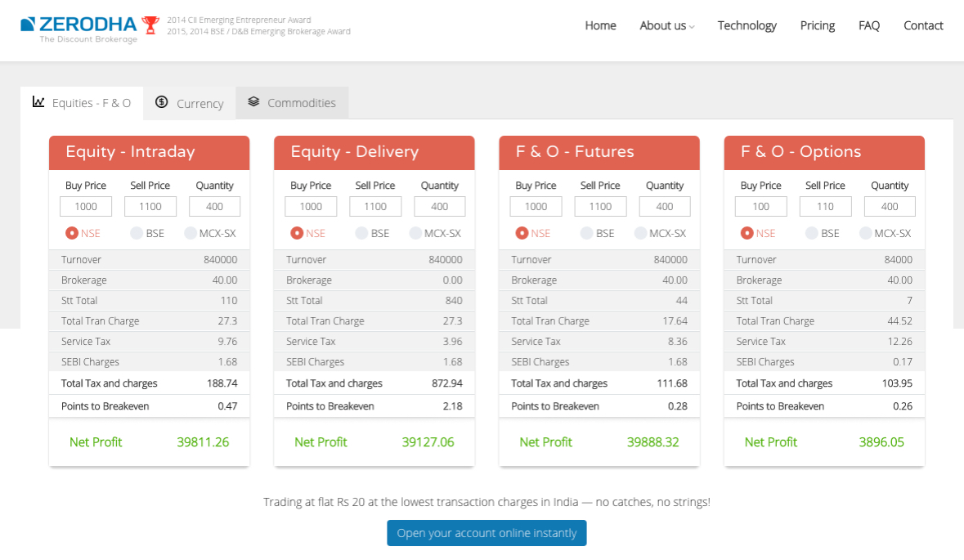Image resolution: width=964 pixels, height=560 pixels.
Task: Click Equity Intraday total charges 188.74
Action: click(x=222, y=383)
